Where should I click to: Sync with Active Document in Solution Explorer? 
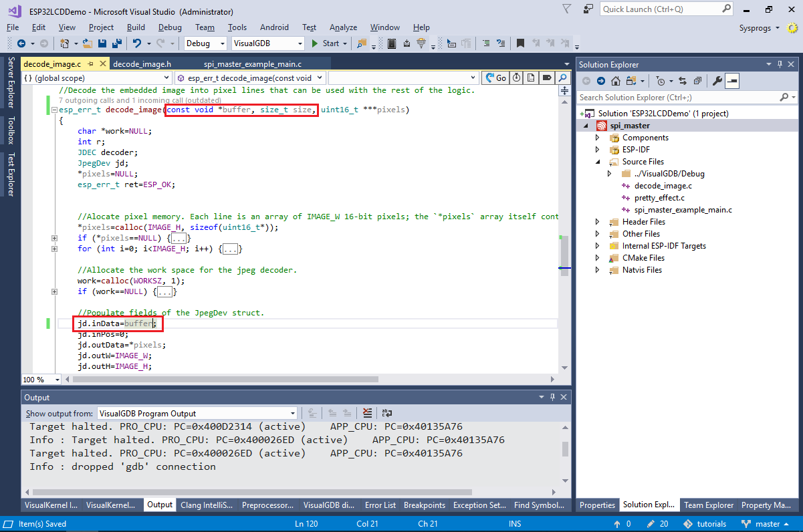pos(683,81)
